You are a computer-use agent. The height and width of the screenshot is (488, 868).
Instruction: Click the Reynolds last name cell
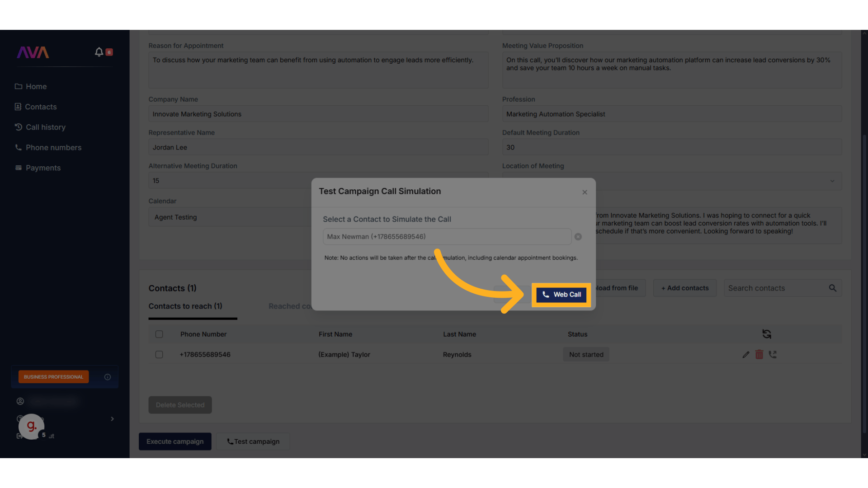(457, 355)
